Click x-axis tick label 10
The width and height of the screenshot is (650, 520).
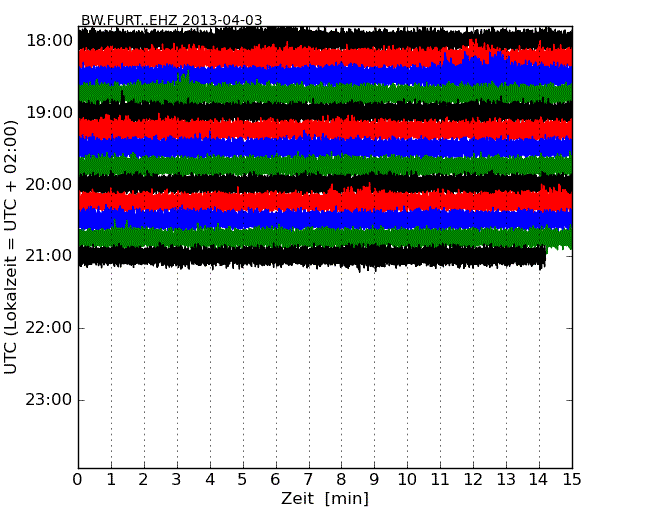(407, 480)
